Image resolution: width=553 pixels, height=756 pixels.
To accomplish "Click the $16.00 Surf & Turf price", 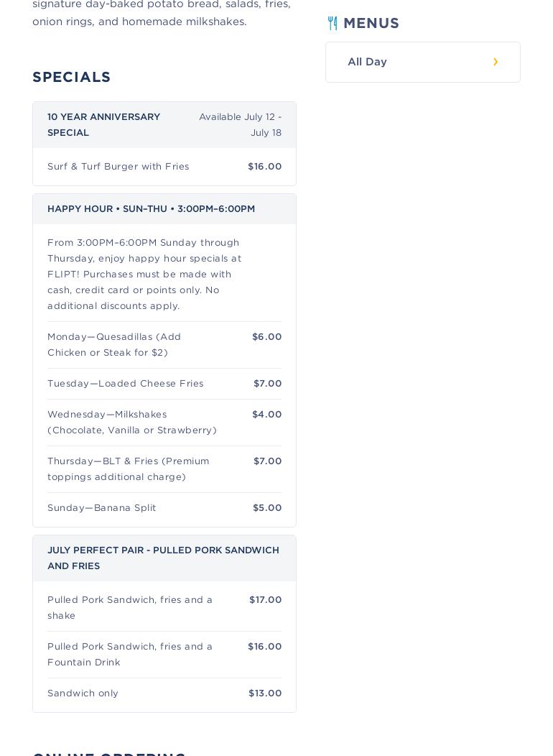I will coord(264,167).
